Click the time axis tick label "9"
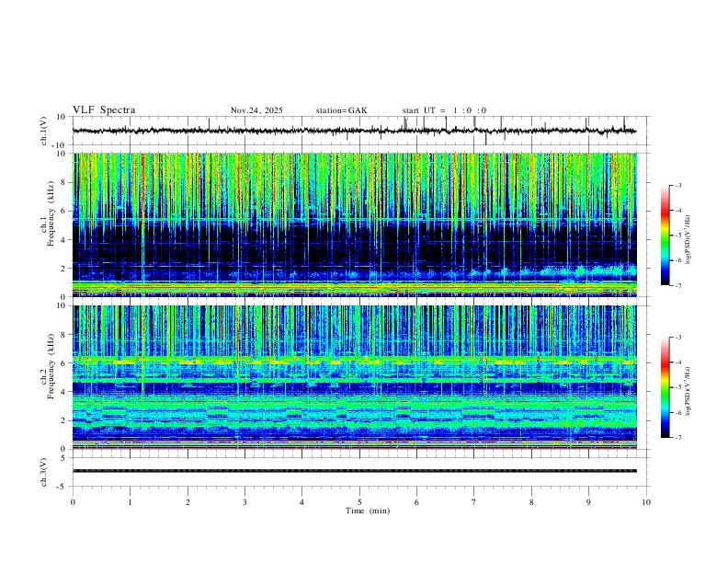This screenshot has width=728, height=563. [x=588, y=502]
